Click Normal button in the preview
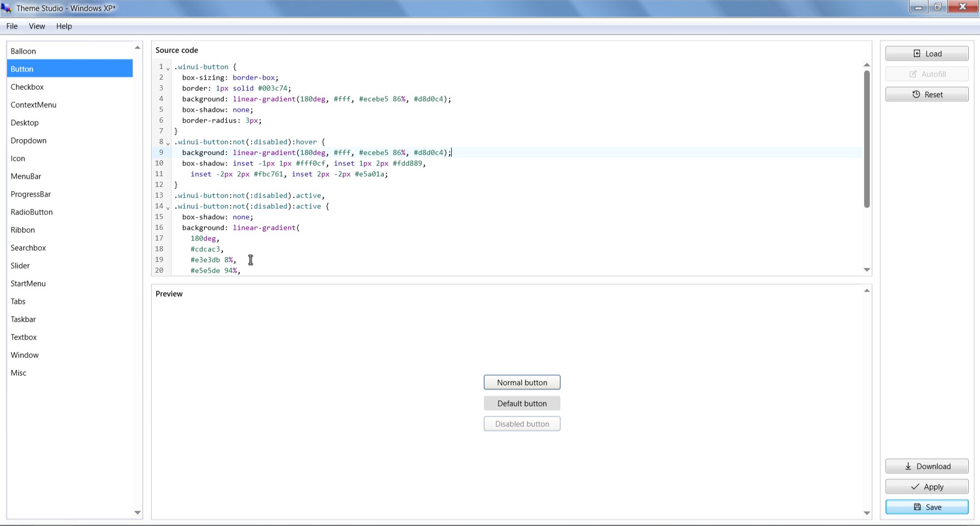Viewport: 980px width, 526px height. [522, 382]
